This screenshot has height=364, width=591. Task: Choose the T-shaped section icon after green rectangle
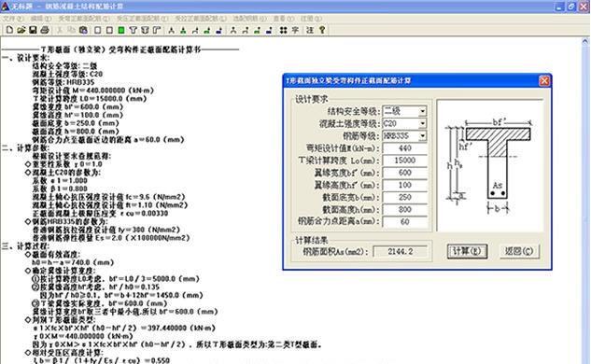pyautogui.click(x=133, y=30)
